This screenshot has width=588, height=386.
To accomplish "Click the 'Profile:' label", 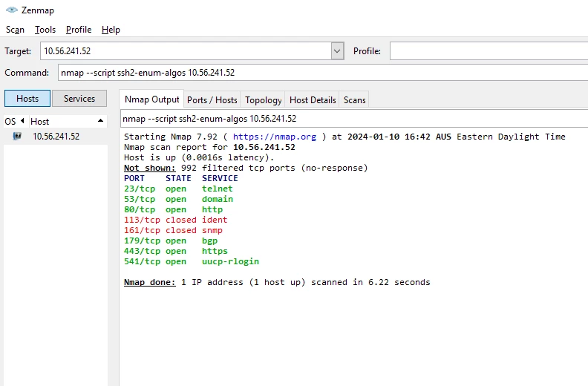I will pos(367,51).
